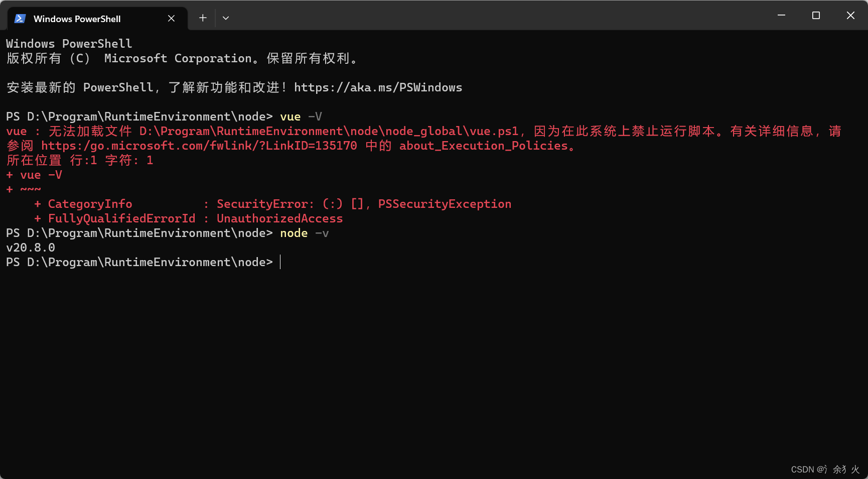Click the v20.8.0 version output
Image resolution: width=868 pixels, height=479 pixels.
click(x=31, y=247)
